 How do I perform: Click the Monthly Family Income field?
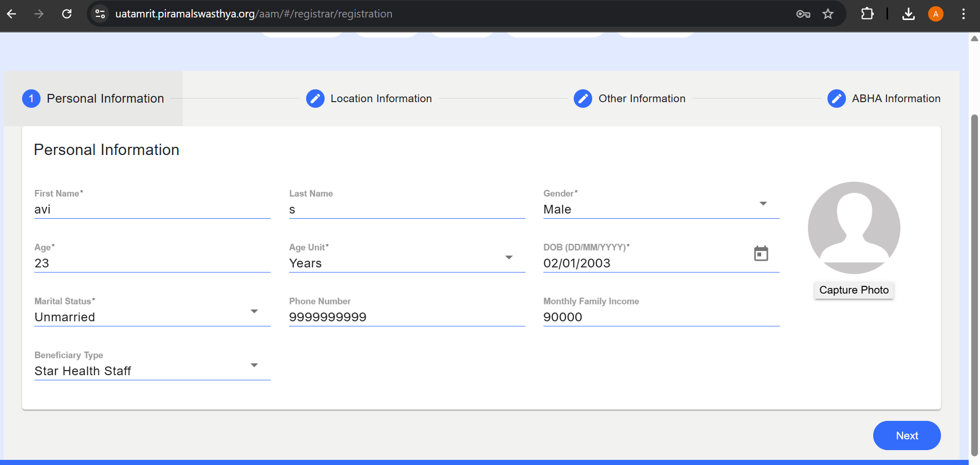tap(661, 317)
